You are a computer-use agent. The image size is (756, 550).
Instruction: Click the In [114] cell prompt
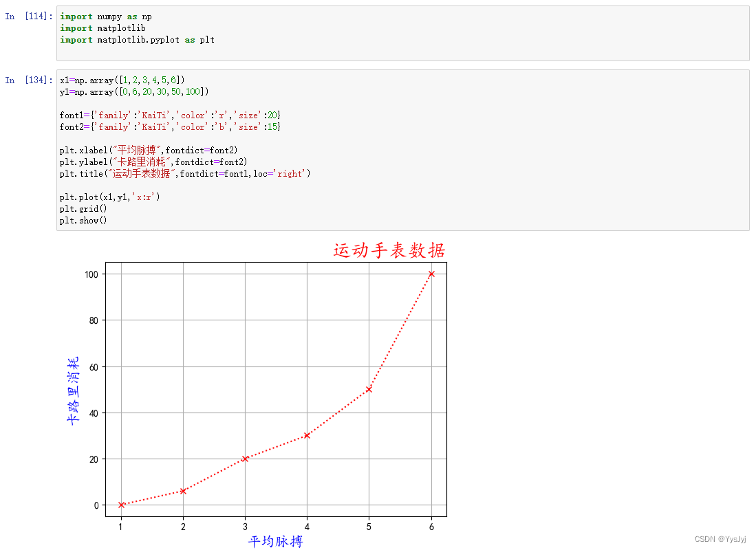click(x=28, y=16)
